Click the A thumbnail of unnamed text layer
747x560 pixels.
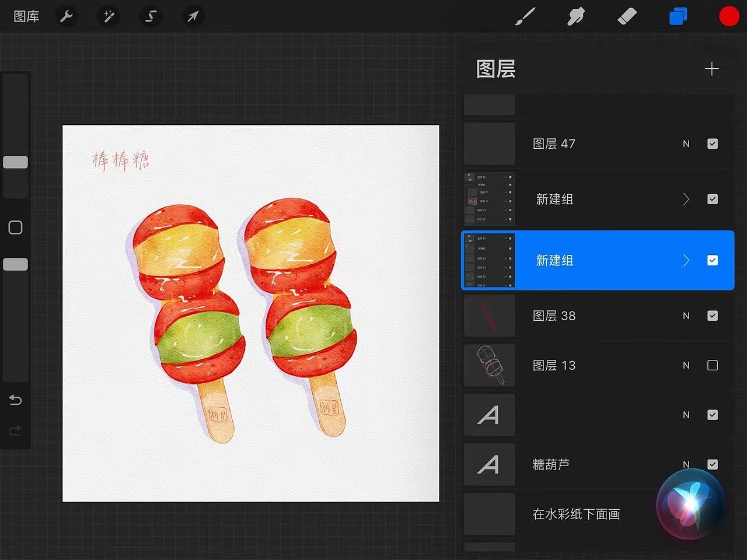tap(490, 415)
